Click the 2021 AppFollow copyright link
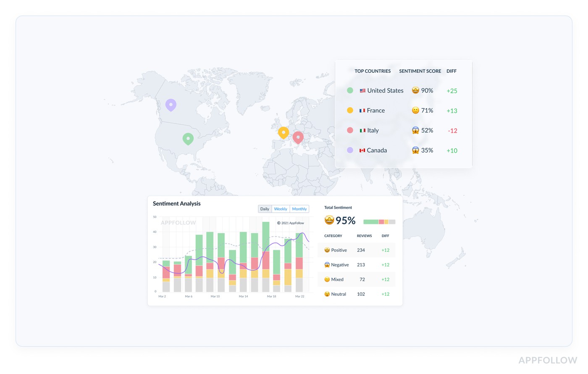 click(x=291, y=223)
